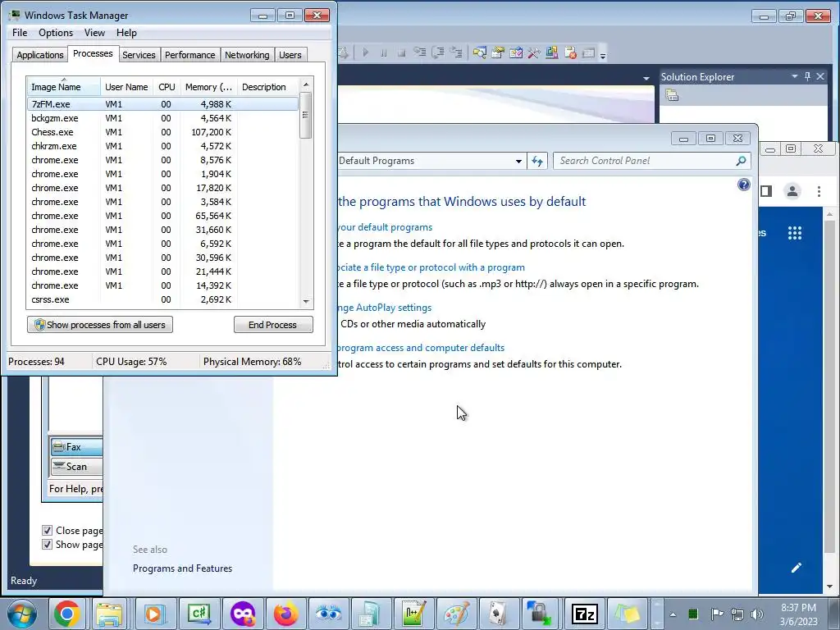Open Solitaire cards icon in taskbar
Screen dimensions: 840x630
[498, 614]
